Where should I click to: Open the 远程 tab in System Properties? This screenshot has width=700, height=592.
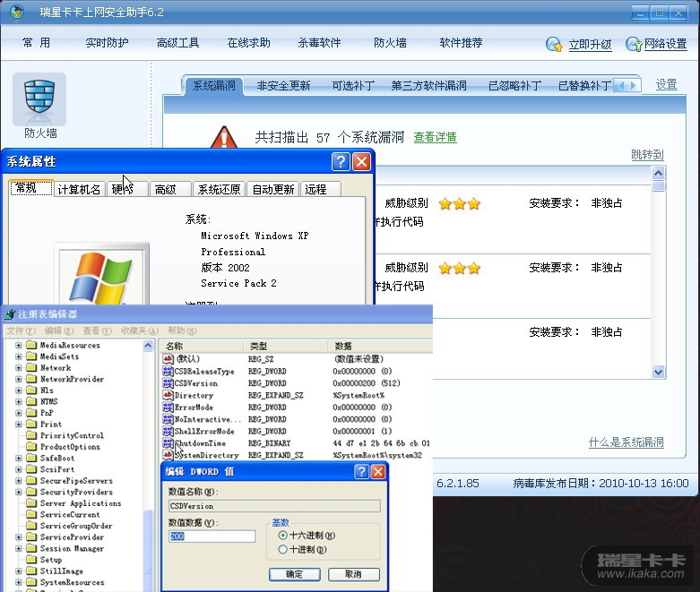tap(320, 189)
